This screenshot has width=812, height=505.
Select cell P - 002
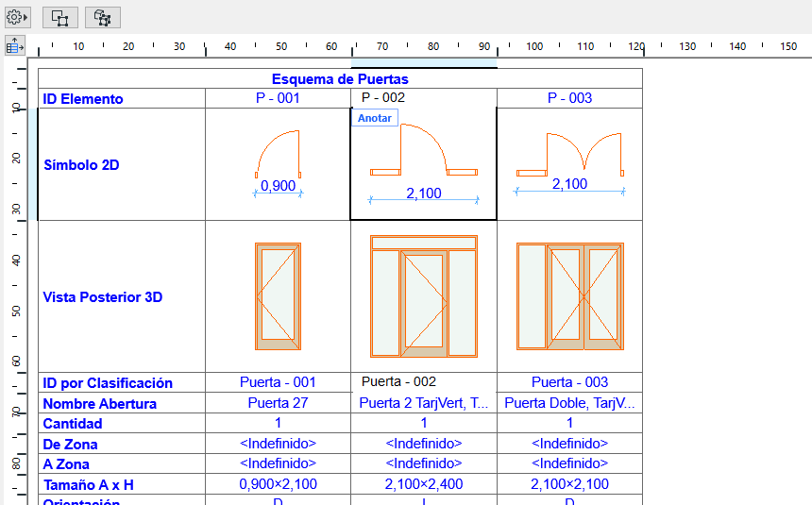click(424, 98)
